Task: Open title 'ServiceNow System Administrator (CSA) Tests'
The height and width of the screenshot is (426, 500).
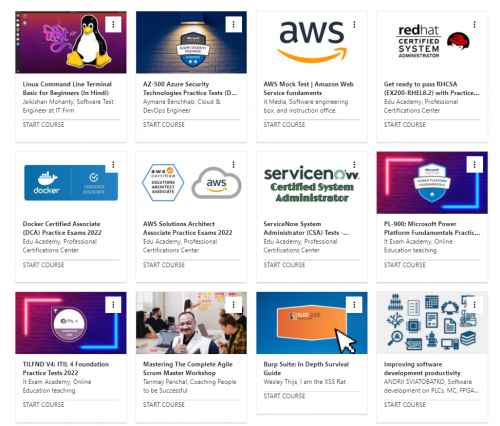Action: (306, 228)
